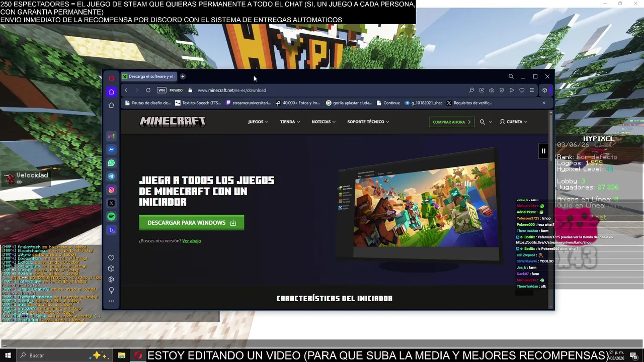Click the find-in-page magnifier in address bar
Viewport: 644px width, 362px height.
[471, 90]
